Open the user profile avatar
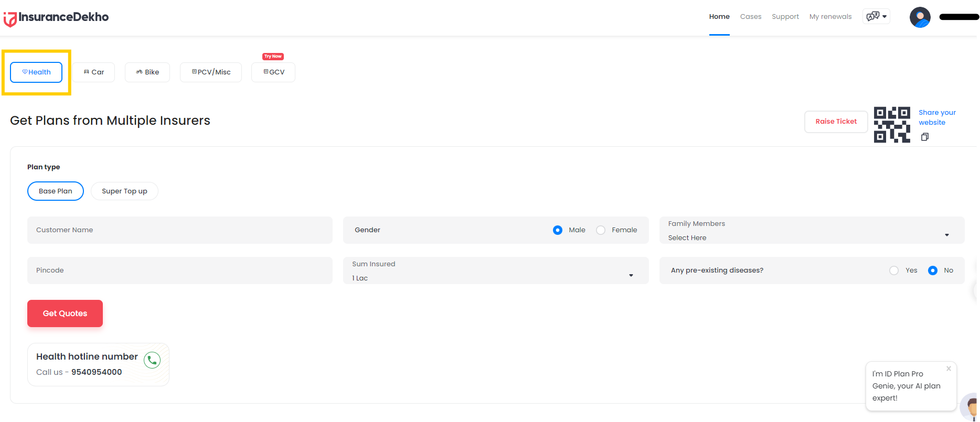This screenshot has width=980, height=422. pos(920,17)
